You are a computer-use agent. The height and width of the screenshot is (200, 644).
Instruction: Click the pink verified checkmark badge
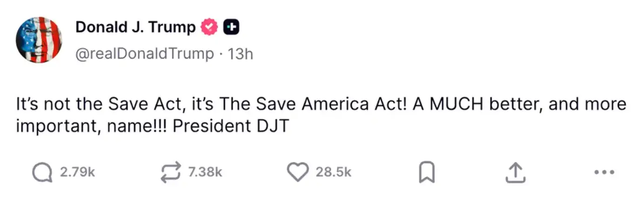pos(209,28)
